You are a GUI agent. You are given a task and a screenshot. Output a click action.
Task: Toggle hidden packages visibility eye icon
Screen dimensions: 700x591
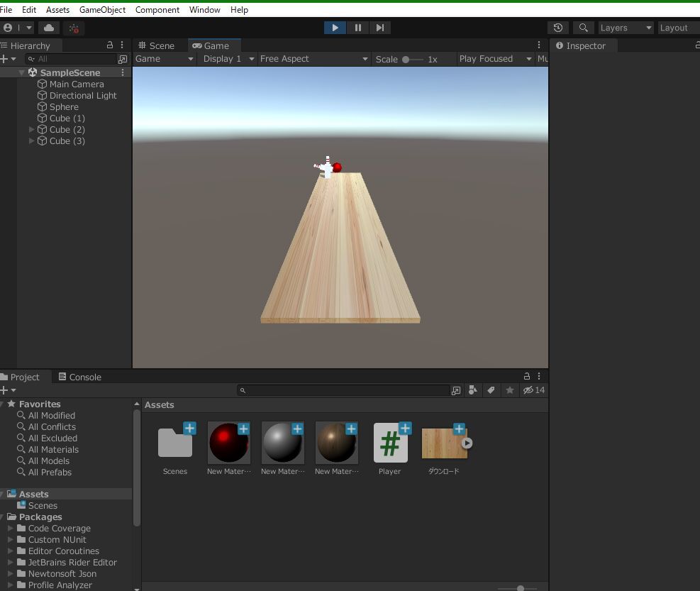pyautogui.click(x=528, y=390)
